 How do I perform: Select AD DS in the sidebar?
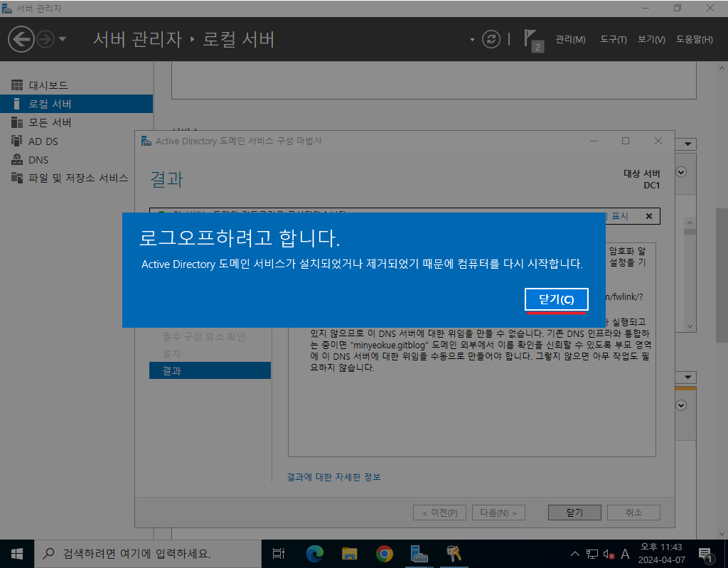pos(77,141)
